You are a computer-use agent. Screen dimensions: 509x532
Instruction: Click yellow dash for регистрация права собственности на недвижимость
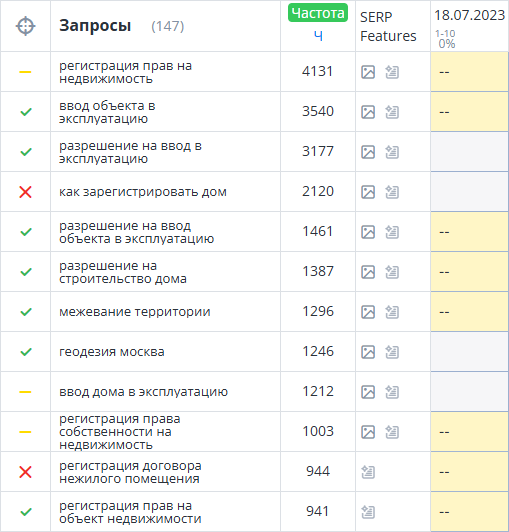click(25, 432)
